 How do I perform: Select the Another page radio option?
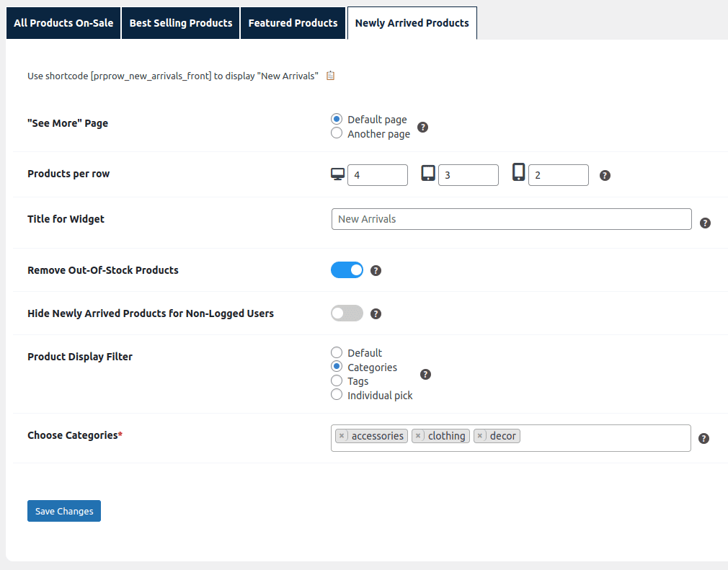coord(337,133)
